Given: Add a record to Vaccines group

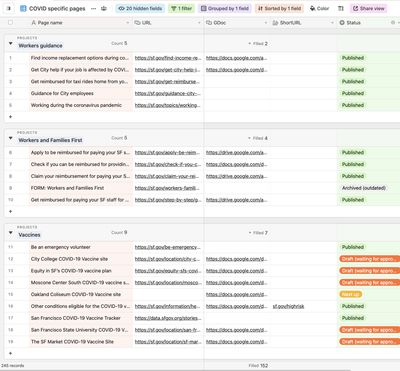Looking at the screenshot, I should [x=10, y=353].
